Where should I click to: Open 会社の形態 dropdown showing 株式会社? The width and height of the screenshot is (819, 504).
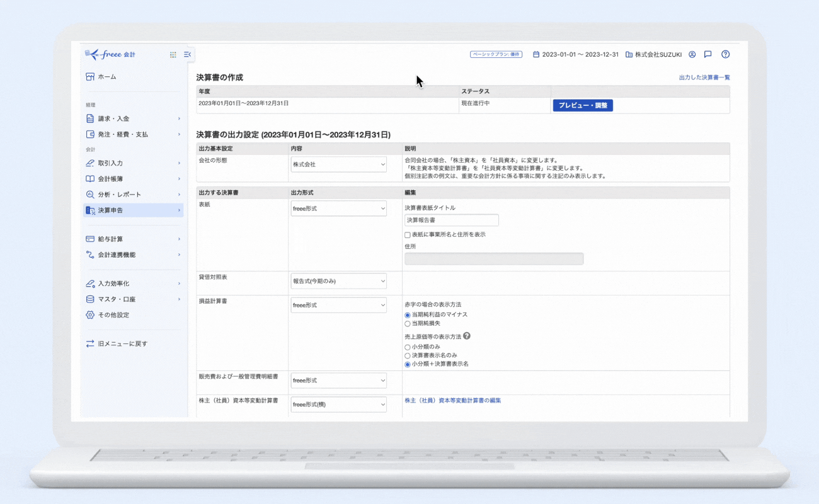pos(338,164)
